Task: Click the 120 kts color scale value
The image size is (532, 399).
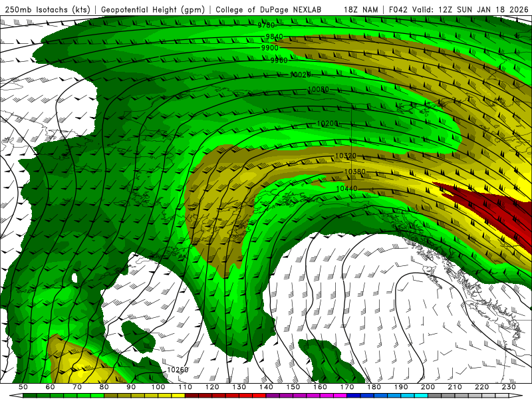Action: 212,387
